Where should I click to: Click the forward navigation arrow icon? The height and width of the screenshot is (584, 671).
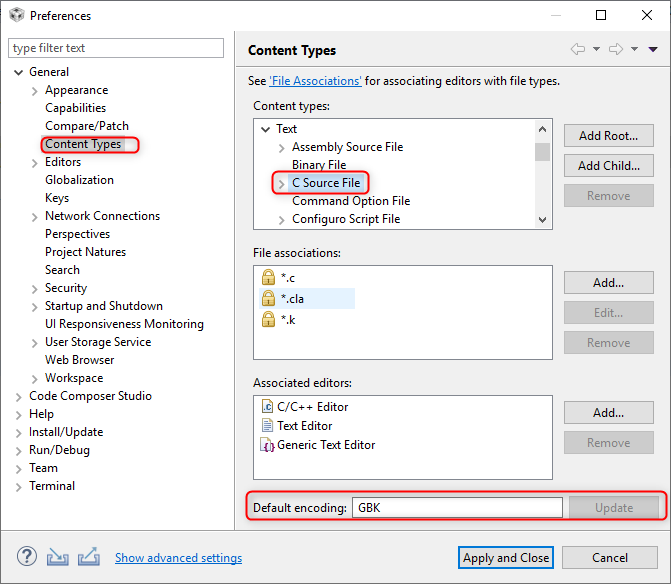[x=615, y=49]
